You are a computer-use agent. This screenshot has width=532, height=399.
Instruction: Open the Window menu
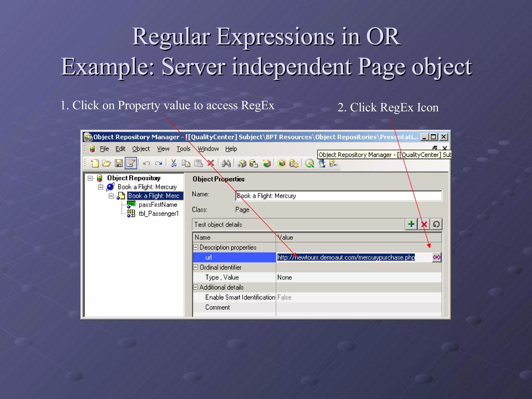click(208, 149)
